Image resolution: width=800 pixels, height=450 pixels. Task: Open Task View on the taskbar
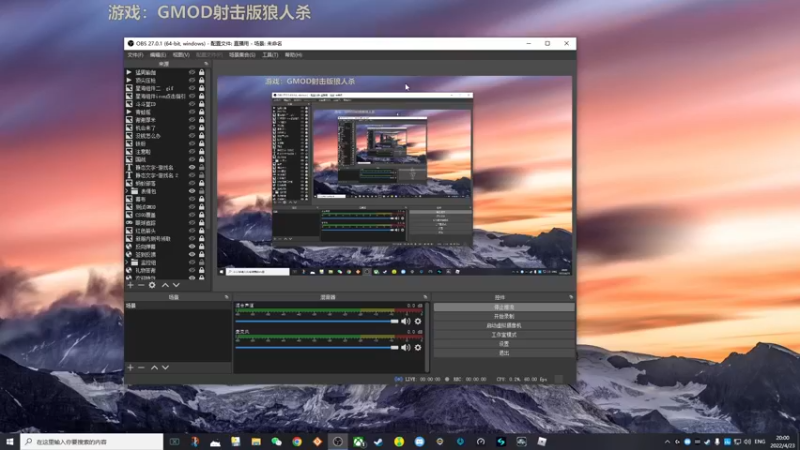pos(174,441)
